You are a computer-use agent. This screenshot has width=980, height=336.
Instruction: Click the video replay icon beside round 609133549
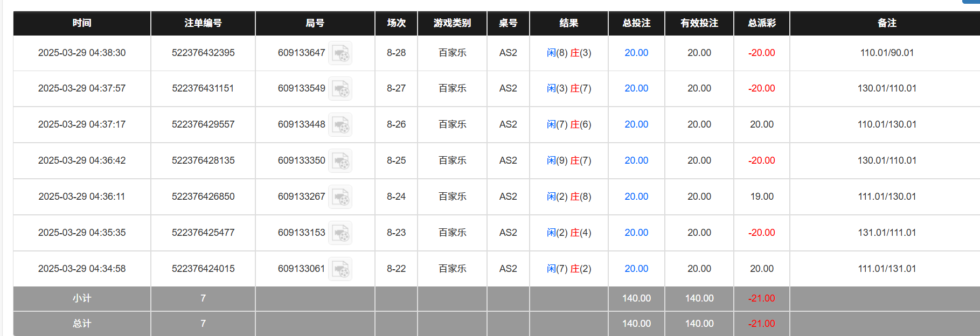pos(340,89)
